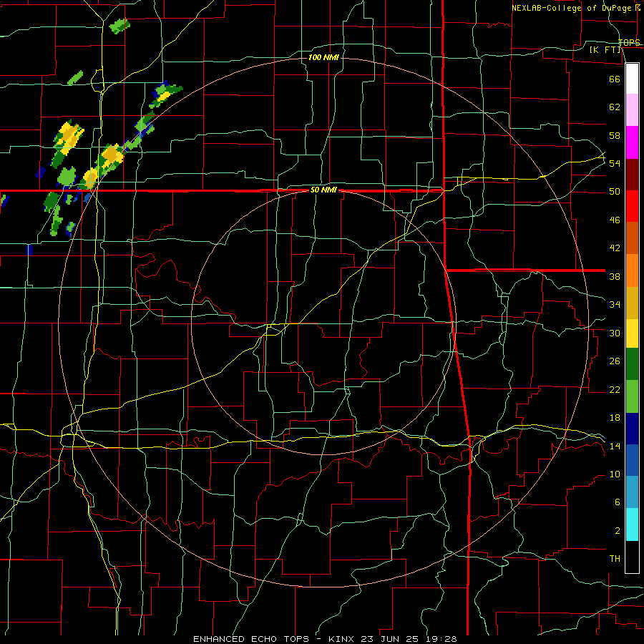The height and width of the screenshot is (644, 644).
Task: Click the legend value "30"
Action: point(615,333)
